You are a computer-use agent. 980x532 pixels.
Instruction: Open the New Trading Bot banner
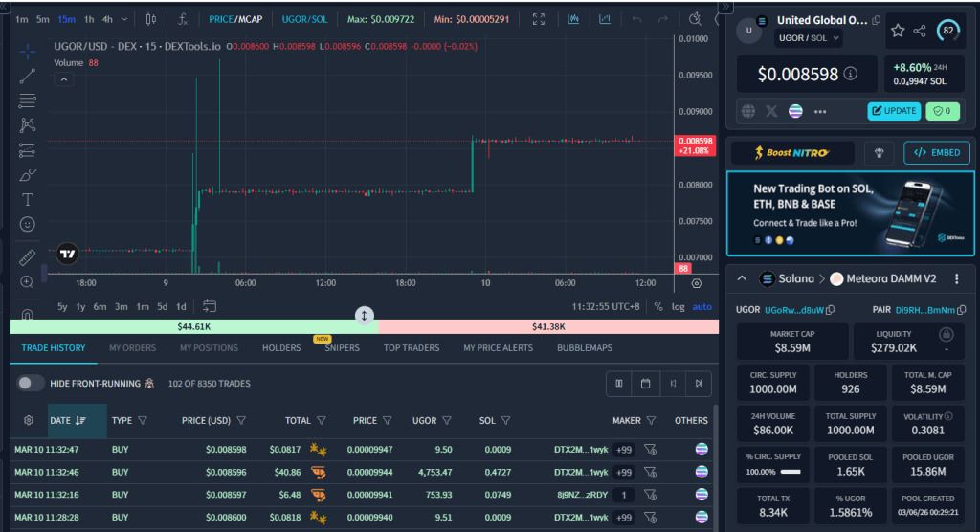point(850,213)
